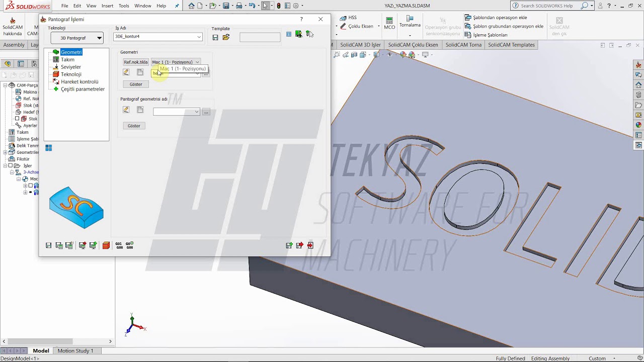
Task: Select Takım in the dialog tree
Action: (x=67, y=59)
